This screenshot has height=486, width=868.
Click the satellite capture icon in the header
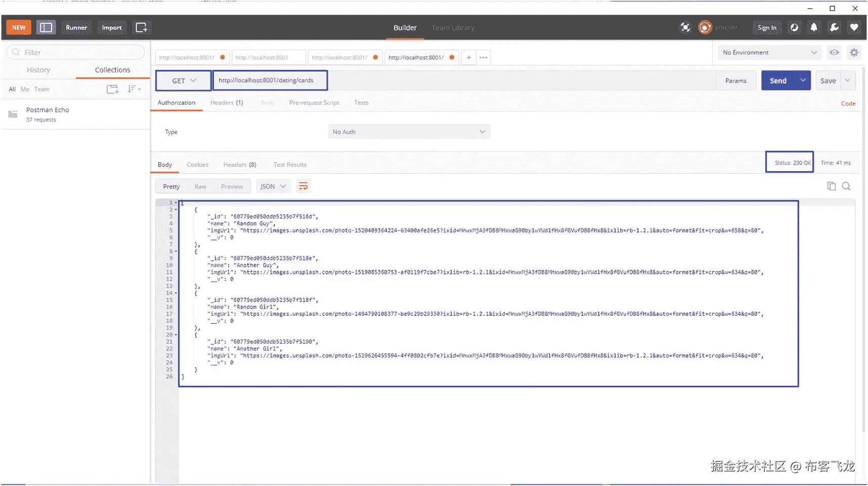(685, 27)
